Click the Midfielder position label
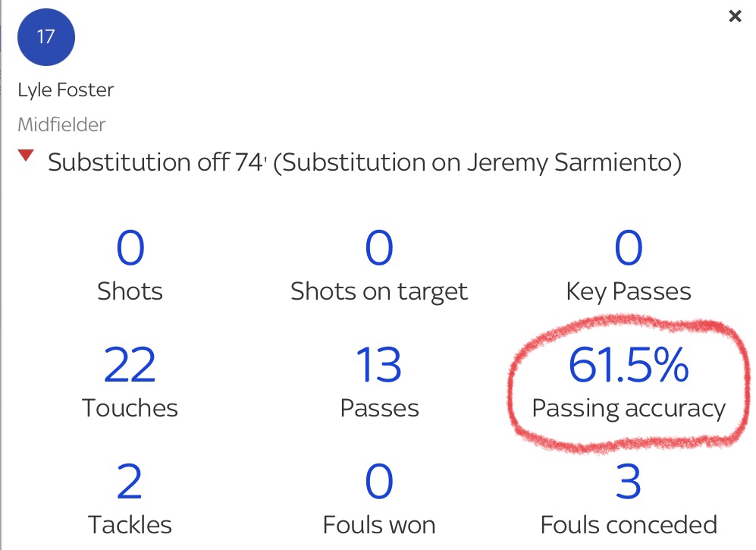The width and height of the screenshot is (756, 550). pyautogui.click(x=61, y=124)
